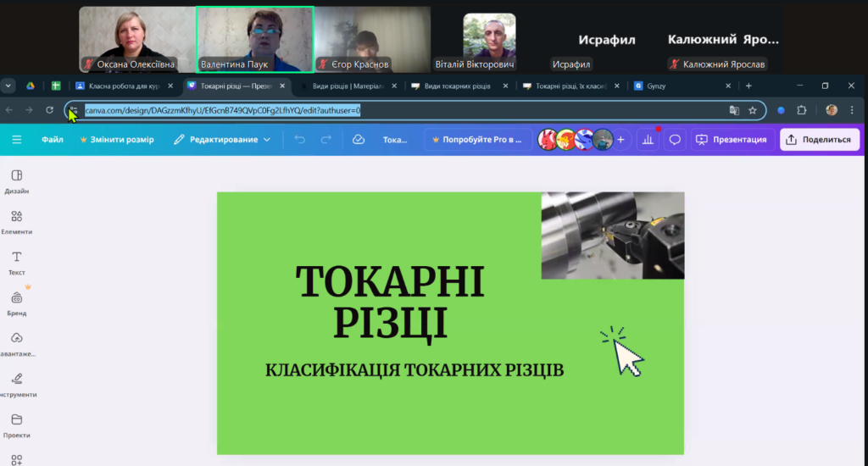Open the Дизайн panel in sidebar

pyautogui.click(x=16, y=180)
